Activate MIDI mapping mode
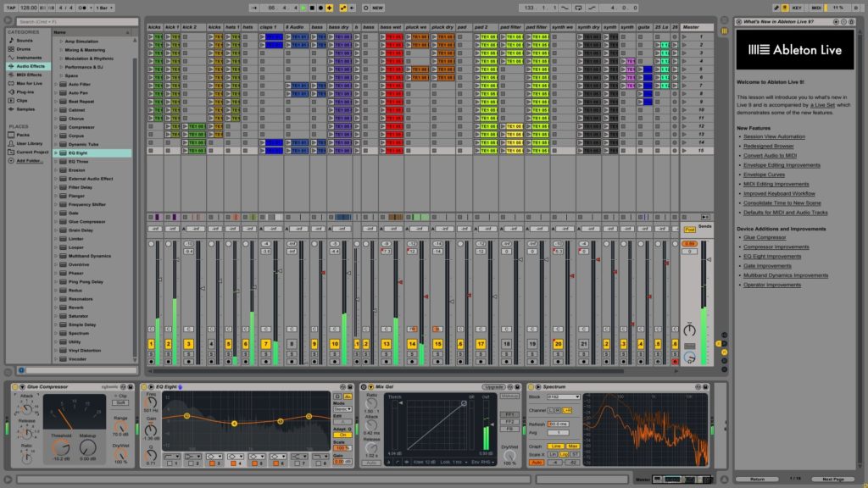The height and width of the screenshot is (488, 868). [x=815, y=7]
